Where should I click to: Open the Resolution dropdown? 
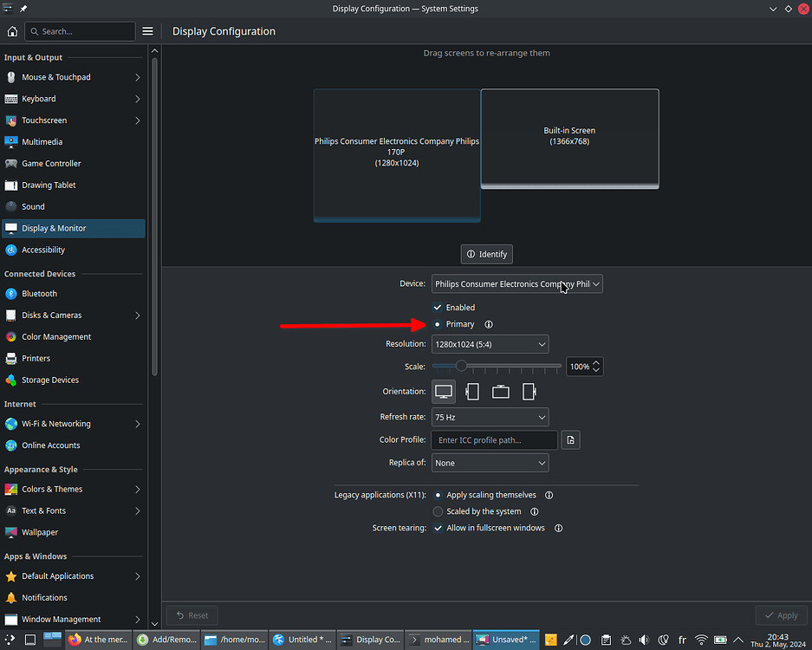tap(490, 344)
